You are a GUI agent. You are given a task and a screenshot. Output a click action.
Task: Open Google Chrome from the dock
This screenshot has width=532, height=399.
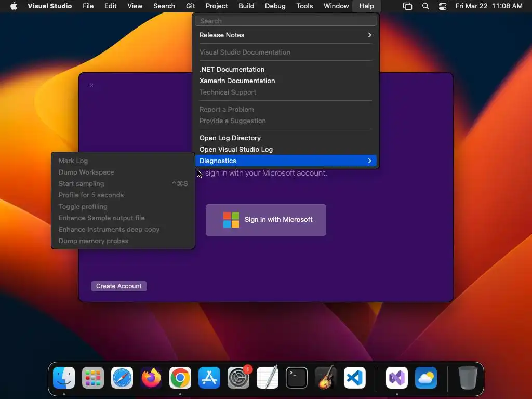point(180,378)
